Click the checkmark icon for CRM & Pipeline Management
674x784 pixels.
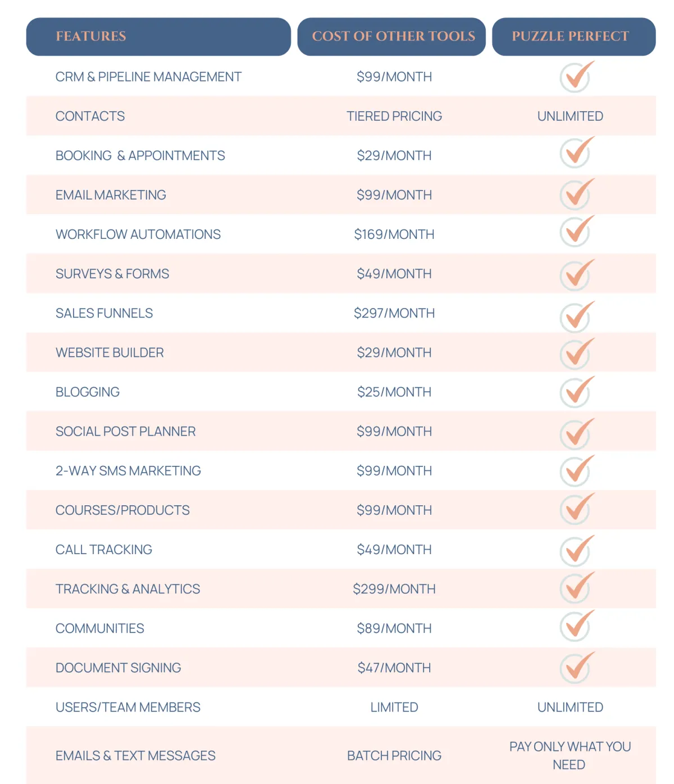click(577, 76)
